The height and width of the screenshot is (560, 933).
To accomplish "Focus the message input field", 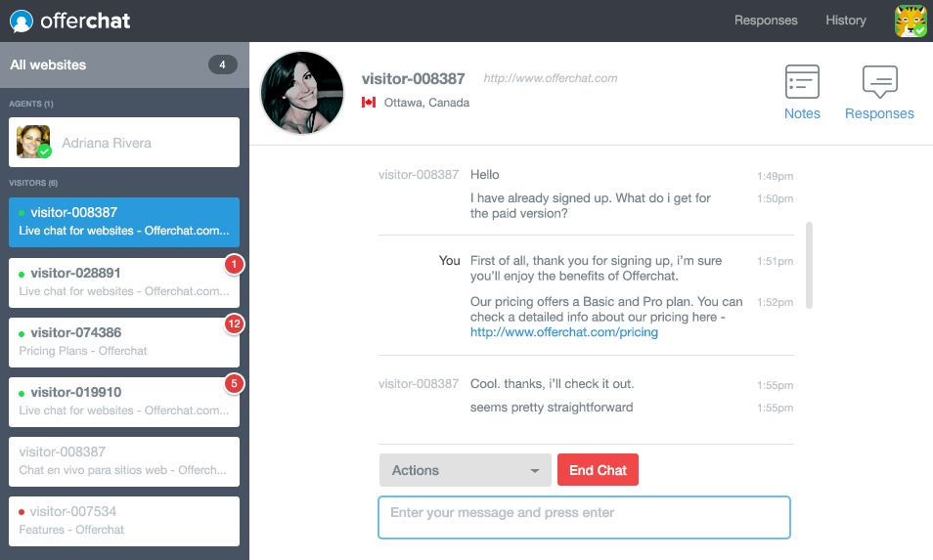I will click(x=584, y=517).
